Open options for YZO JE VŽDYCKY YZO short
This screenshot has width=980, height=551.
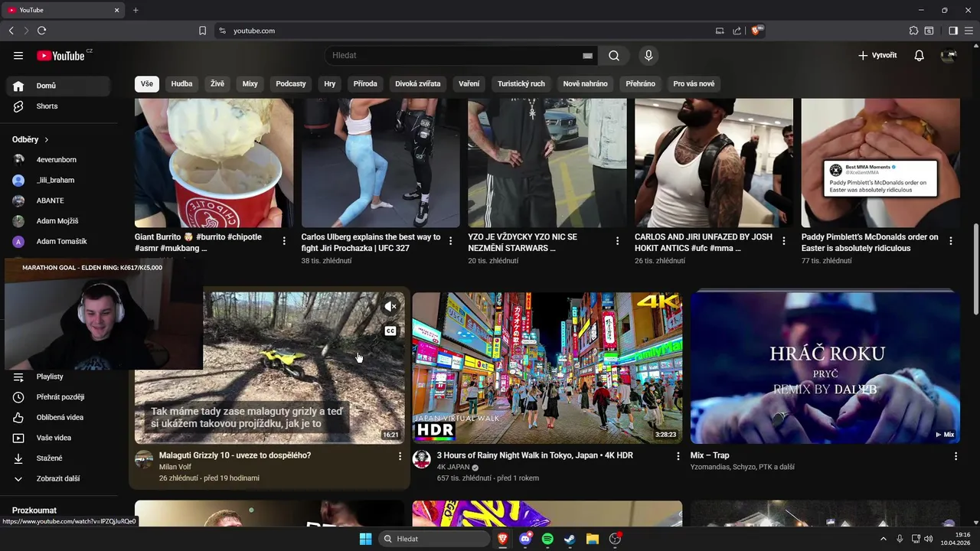(617, 241)
